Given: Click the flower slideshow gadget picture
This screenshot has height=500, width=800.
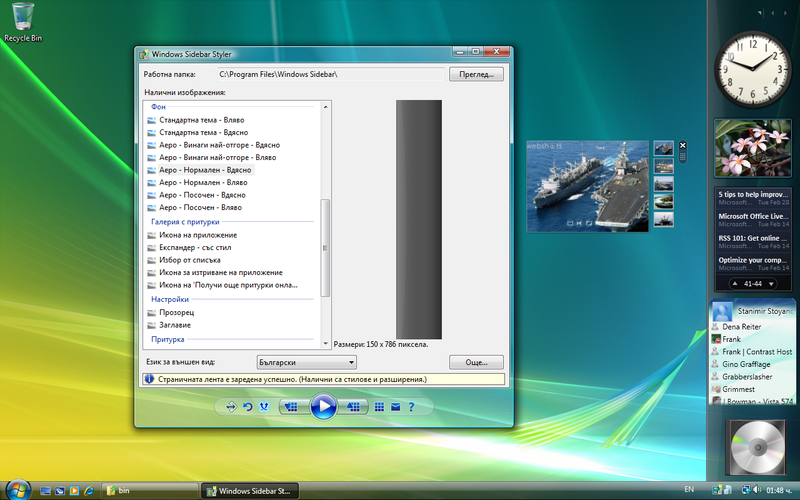Looking at the screenshot, I should click(x=753, y=148).
